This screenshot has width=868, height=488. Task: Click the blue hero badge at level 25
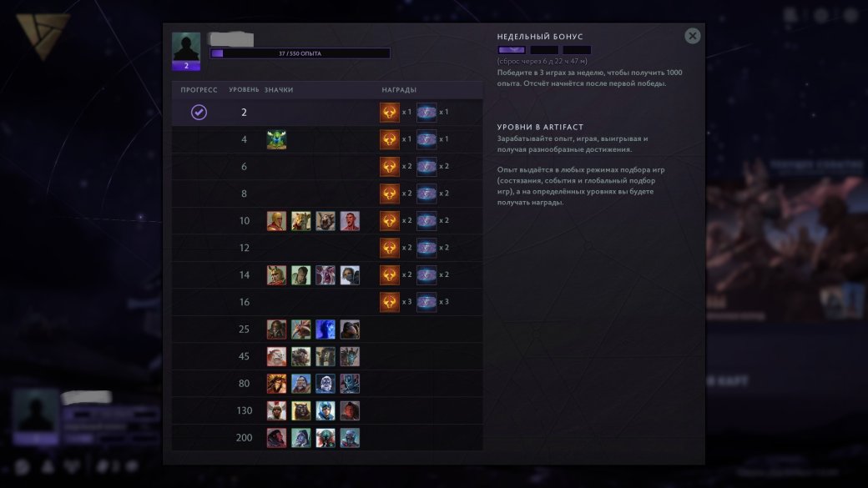(325, 330)
